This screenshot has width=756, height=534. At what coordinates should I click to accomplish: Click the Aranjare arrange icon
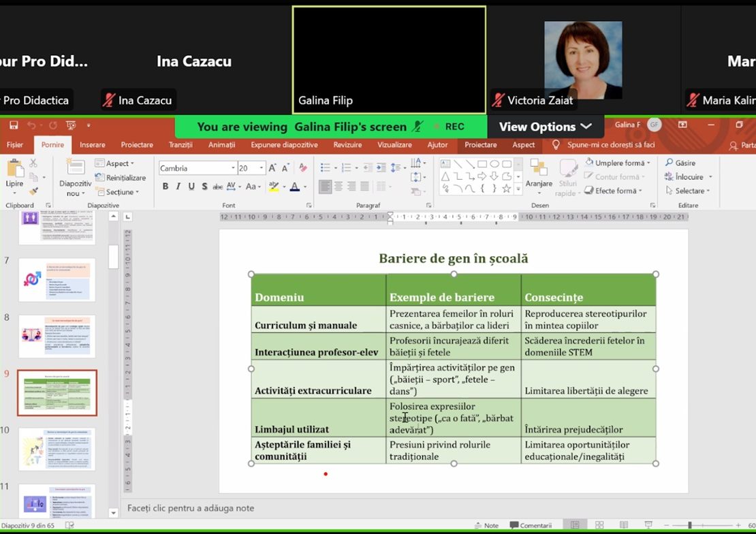pos(539,170)
